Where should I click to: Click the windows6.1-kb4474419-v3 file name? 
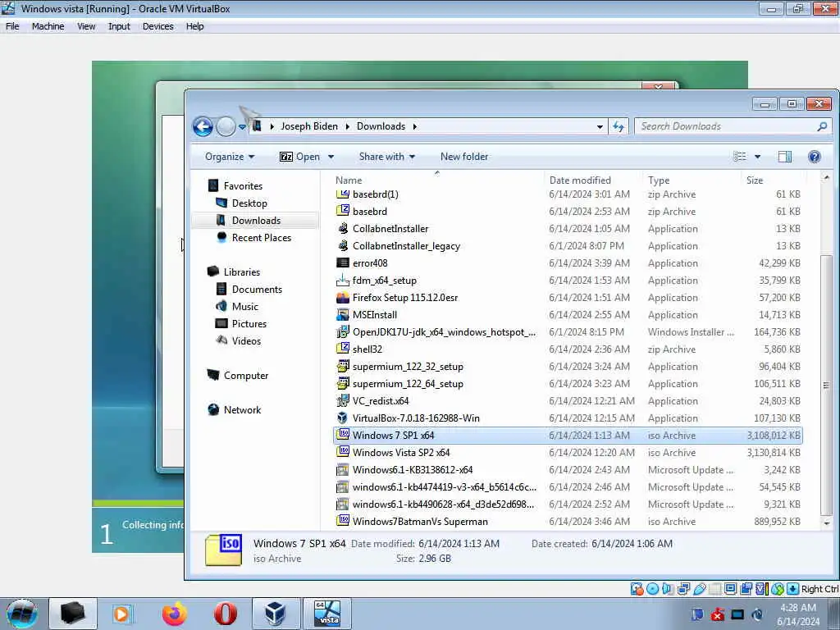pyautogui.click(x=444, y=487)
